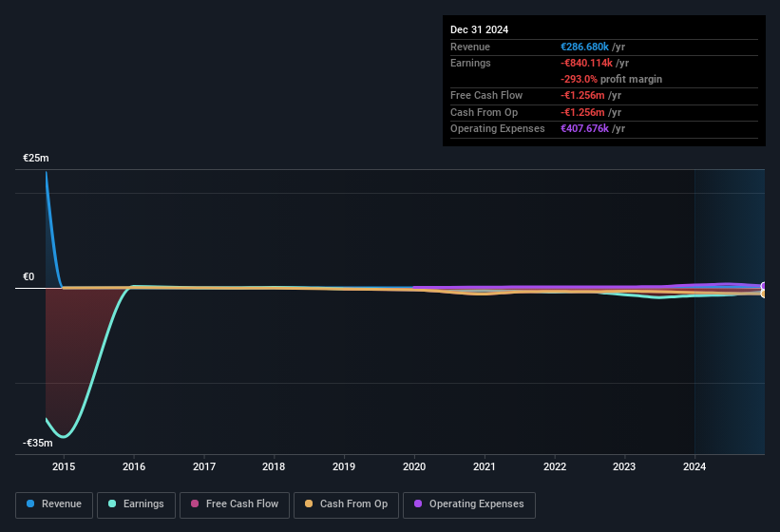Click the 2024 x-axis year label
780x532 pixels.
click(x=694, y=466)
